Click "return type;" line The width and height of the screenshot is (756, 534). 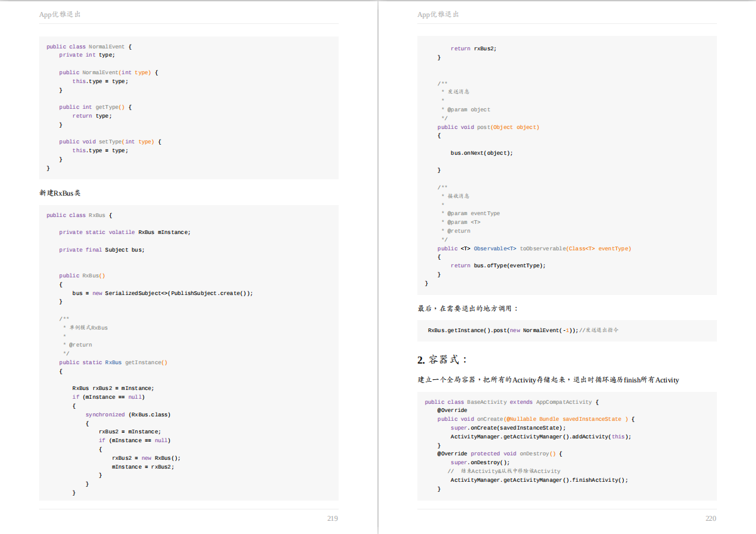click(x=92, y=116)
